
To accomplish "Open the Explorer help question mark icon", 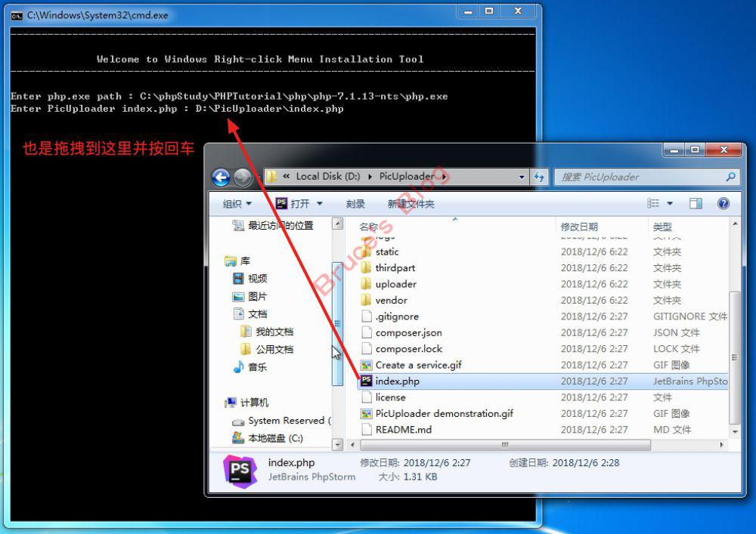I will (723, 204).
